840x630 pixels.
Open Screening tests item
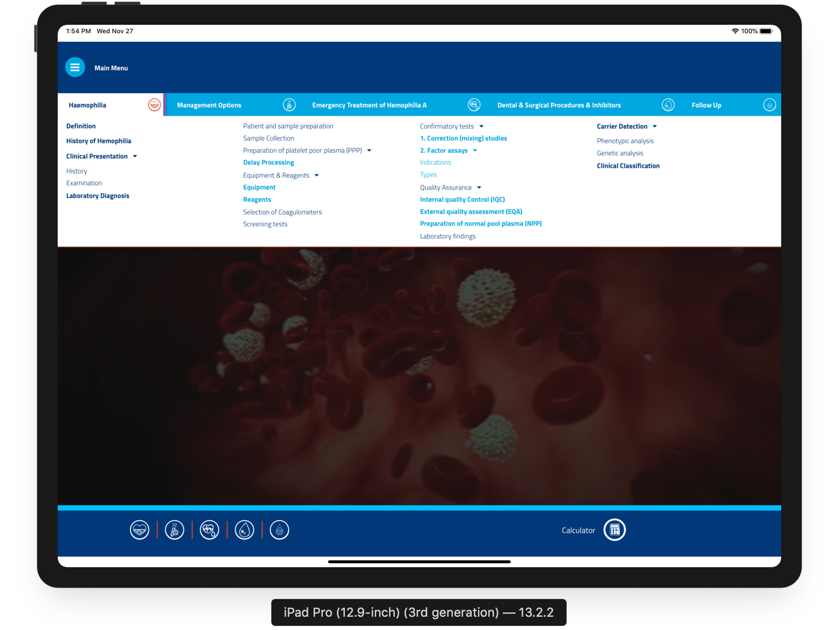tap(265, 224)
